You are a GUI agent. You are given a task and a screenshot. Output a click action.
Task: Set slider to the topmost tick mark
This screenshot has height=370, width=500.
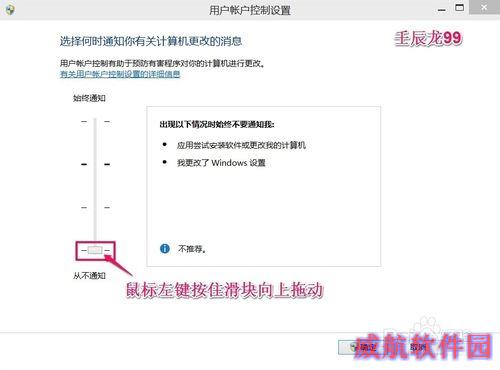(95, 121)
